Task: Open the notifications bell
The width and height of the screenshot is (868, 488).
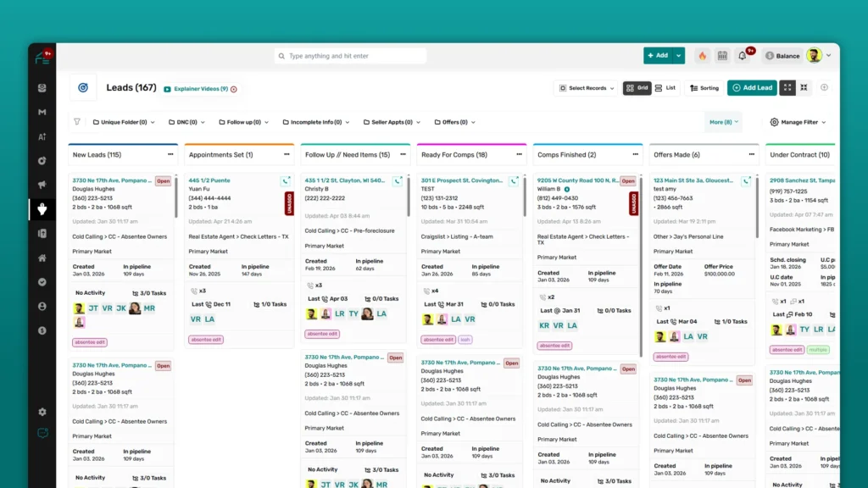Action: coord(743,56)
